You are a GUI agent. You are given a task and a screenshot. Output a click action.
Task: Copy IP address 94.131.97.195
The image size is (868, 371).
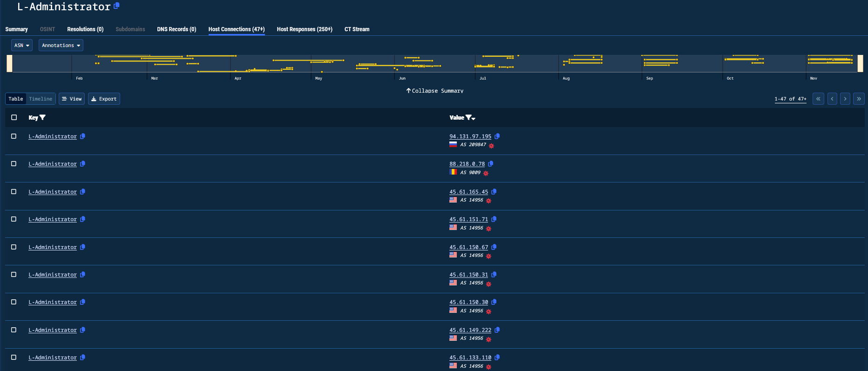[x=497, y=136]
